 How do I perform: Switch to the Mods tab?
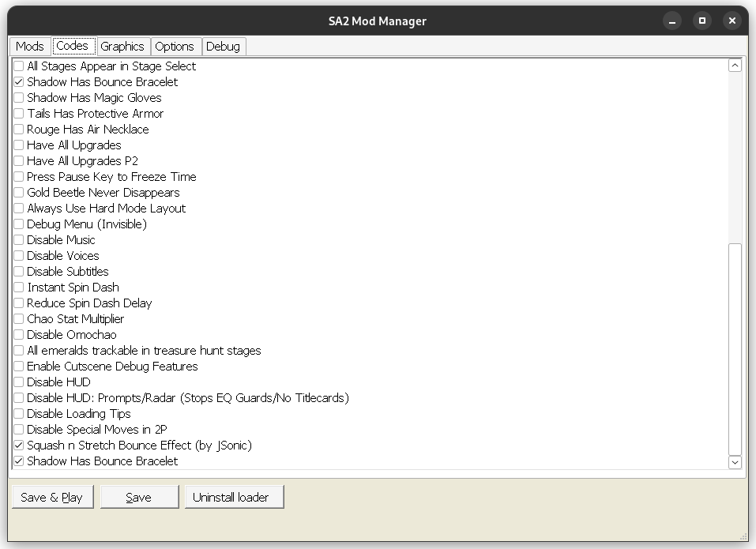[x=30, y=47]
